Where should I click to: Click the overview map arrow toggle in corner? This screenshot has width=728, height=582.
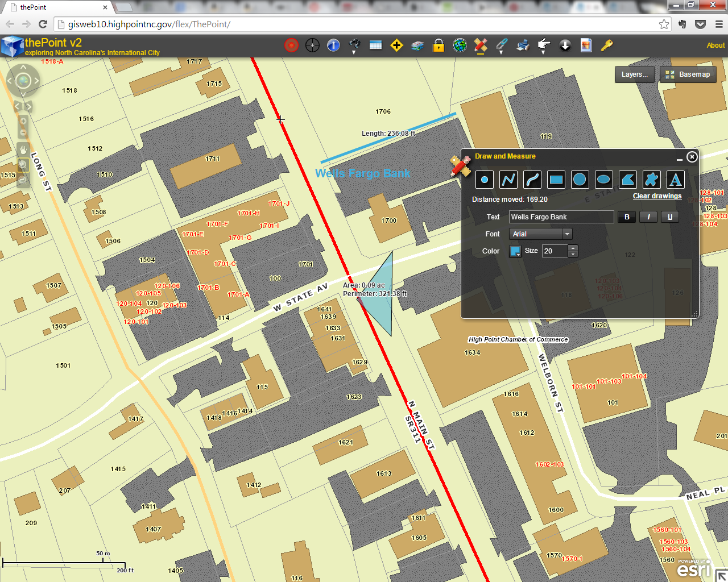click(722, 575)
